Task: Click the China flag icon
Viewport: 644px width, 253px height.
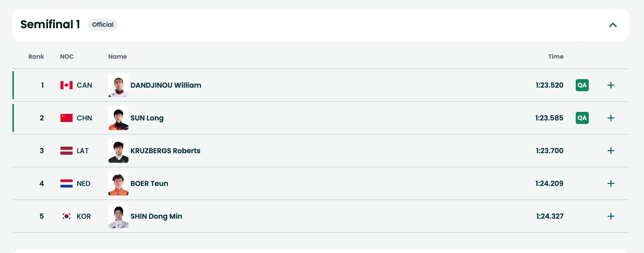Action: [67, 118]
